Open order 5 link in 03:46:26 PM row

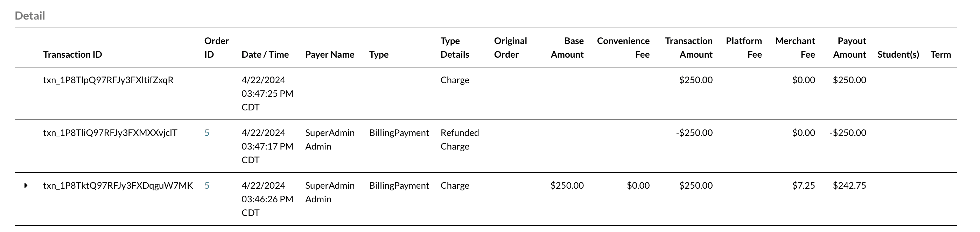206,186
